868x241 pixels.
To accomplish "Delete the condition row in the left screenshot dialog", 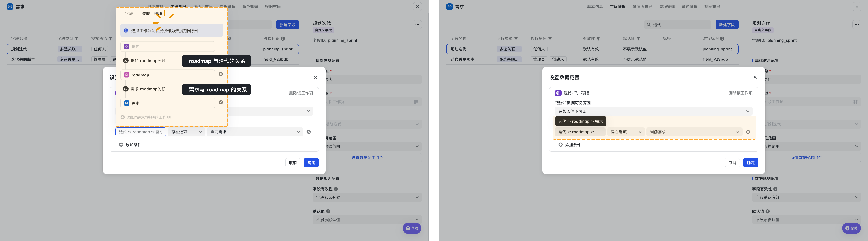I will (309, 132).
